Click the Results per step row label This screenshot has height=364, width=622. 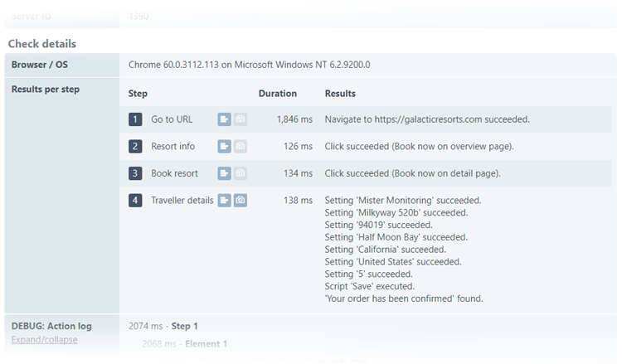click(x=46, y=90)
